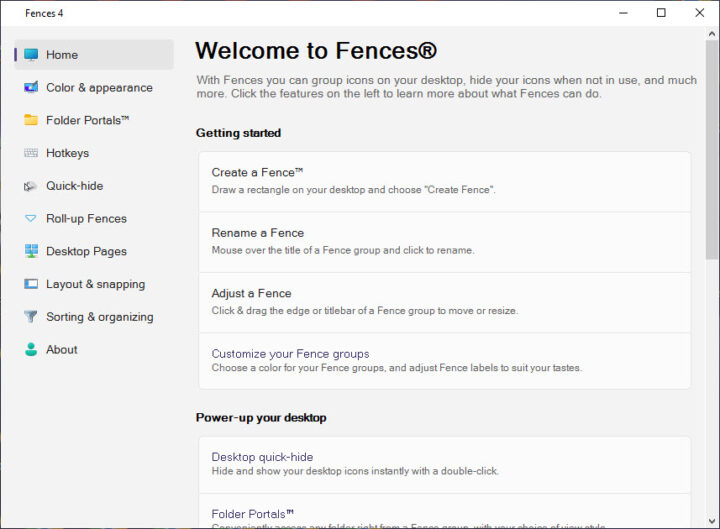Viewport: 720px width, 529px height.
Task: Open the Rename a Fence card
Action: pyautogui.click(x=444, y=242)
